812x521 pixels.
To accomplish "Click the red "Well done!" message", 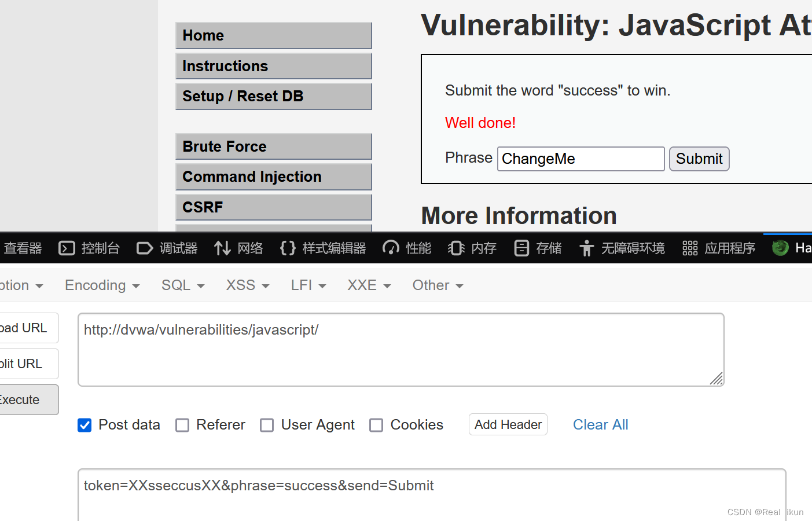I will [480, 123].
